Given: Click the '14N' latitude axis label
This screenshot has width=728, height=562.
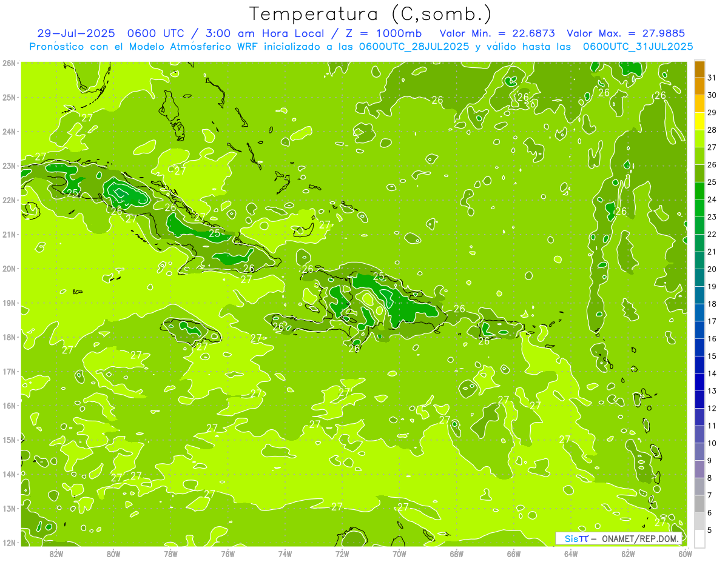Looking at the screenshot, I should coord(8,474).
